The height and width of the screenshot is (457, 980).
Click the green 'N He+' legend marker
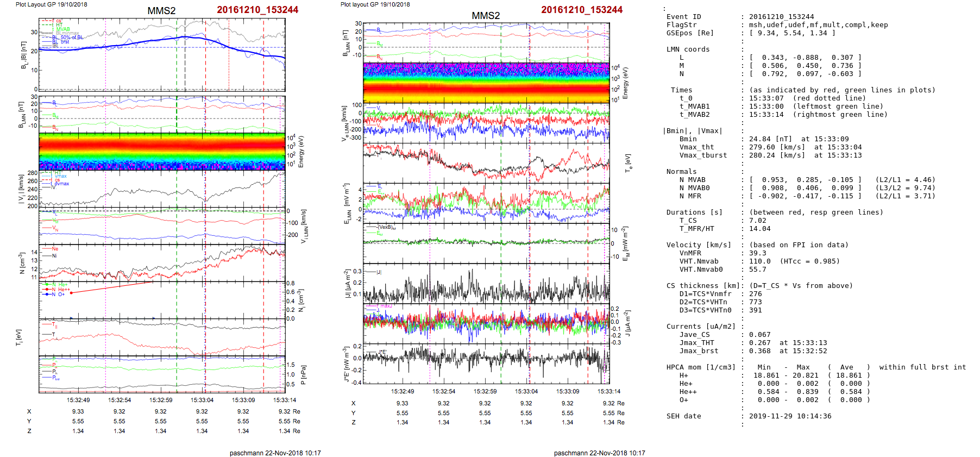pyautogui.click(x=47, y=285)
